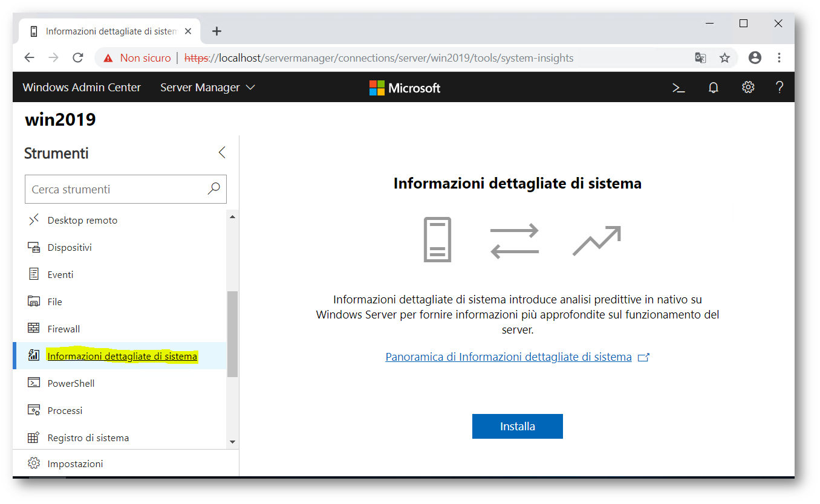Open the Processi tool icon
820x504 pixels.
[x=34, y=410]
